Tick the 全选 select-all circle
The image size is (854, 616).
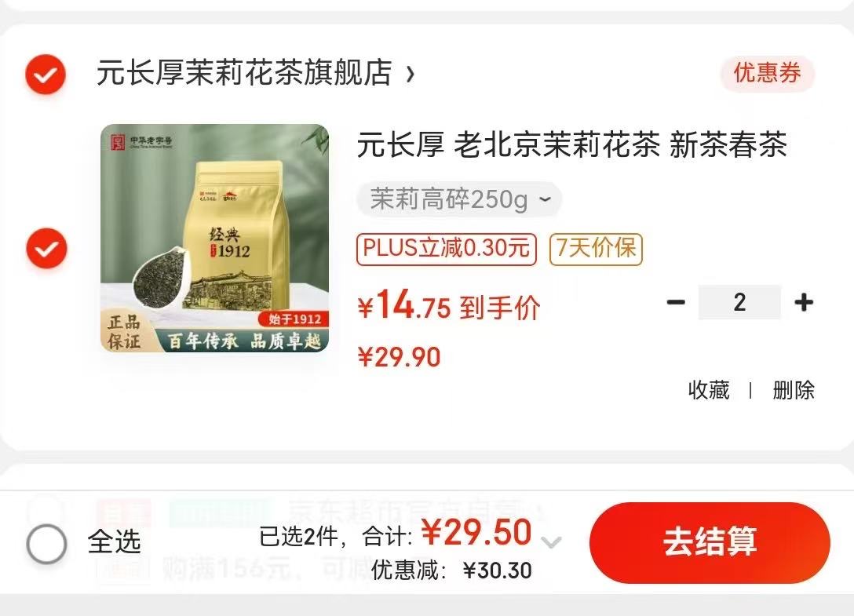(47, 543)
